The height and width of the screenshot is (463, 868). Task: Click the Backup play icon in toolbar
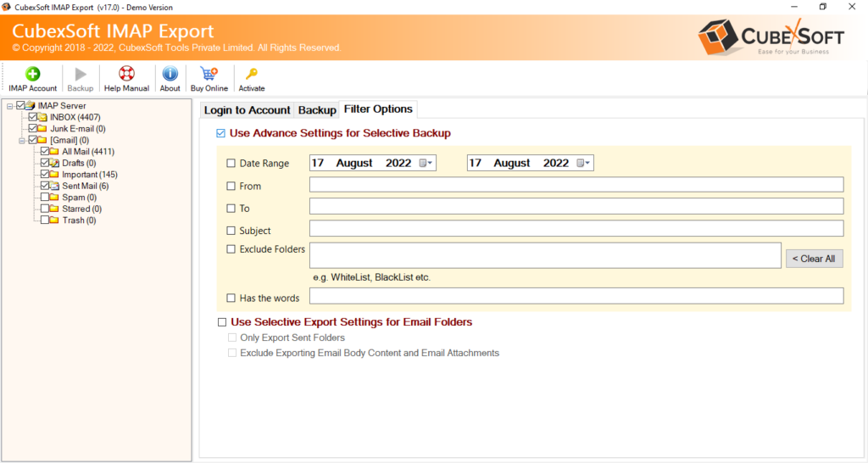pos(81,74)
